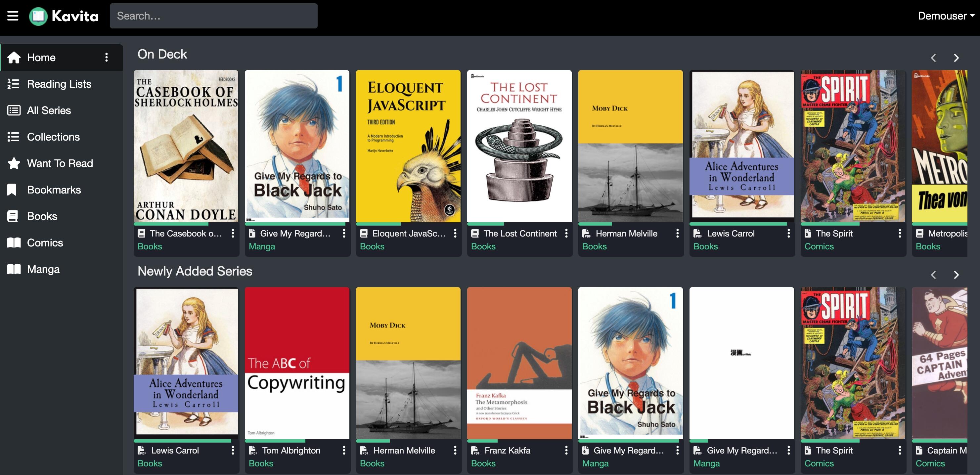This screenshot has height=475, width=980.
Task: Open the Bookmarks icon in sidebar
Action: (x=12, y=190)
